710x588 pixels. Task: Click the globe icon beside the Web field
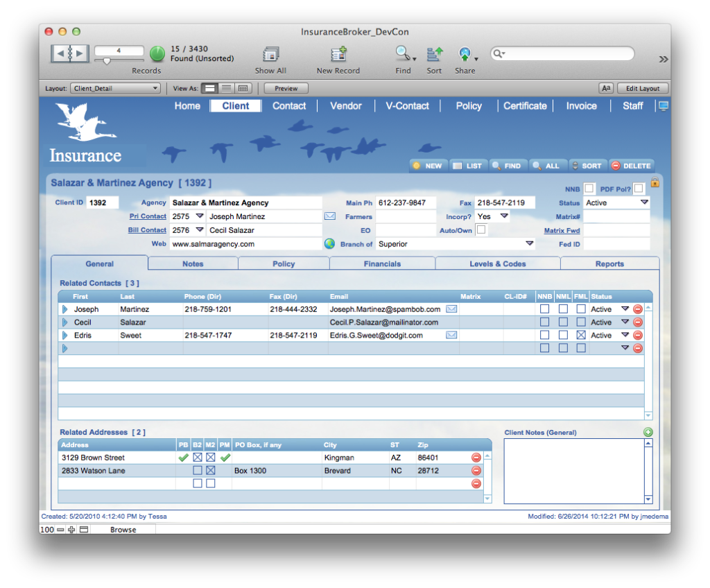point(329,244)
